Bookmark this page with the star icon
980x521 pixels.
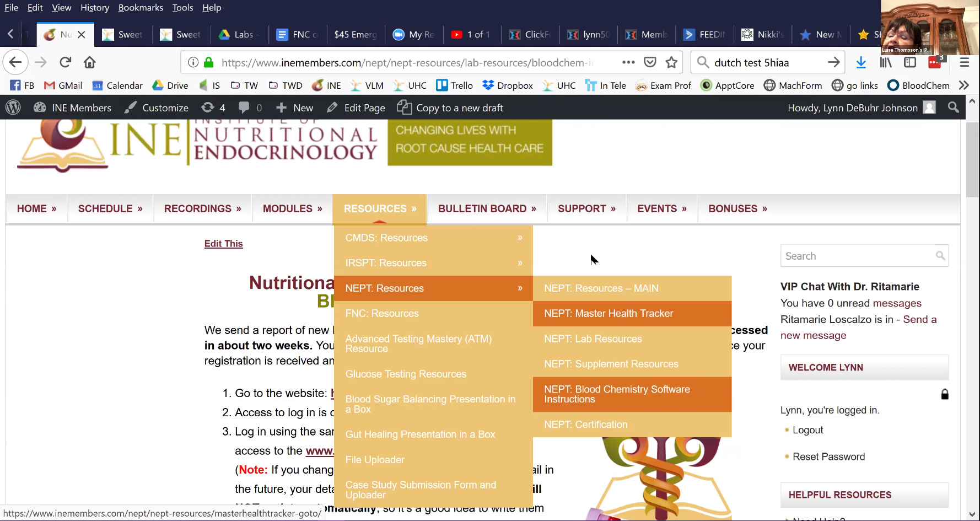[x=671, y=62]
